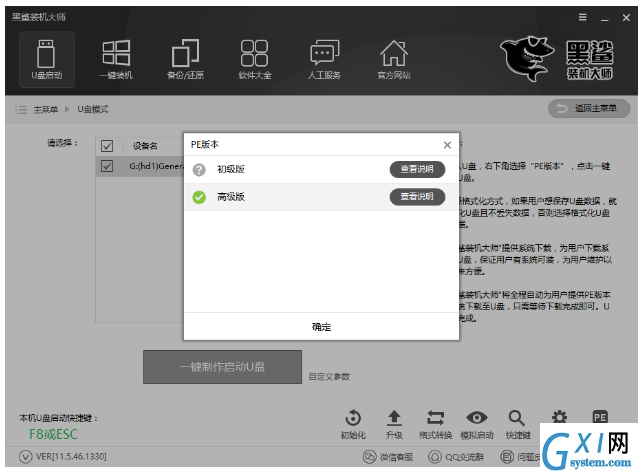This screenshot has width=638, height=471.
Task: Select the 高级版 option
Action: point(321,197)
